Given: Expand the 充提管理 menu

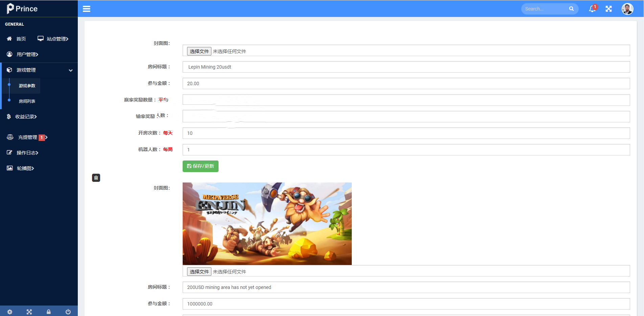Looking at the screenshot, I should point(28,137).
